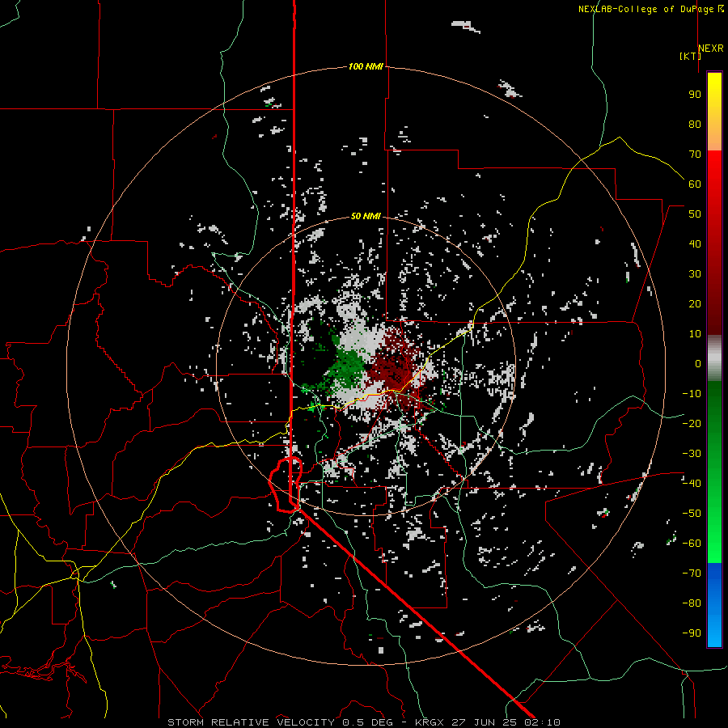
Task: Click the 60 value on velocity scale
Action: 695,184
